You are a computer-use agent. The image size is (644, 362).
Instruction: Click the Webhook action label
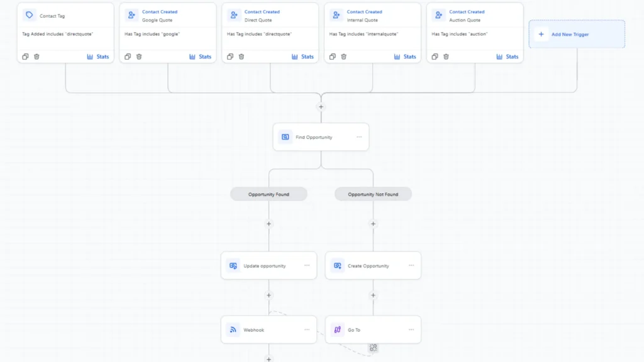[253, 330]
